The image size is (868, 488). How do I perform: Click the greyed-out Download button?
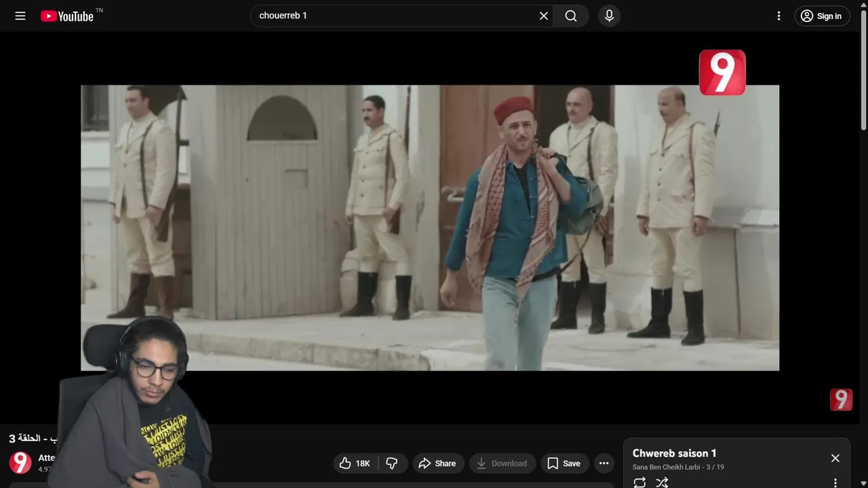[502, 464]
